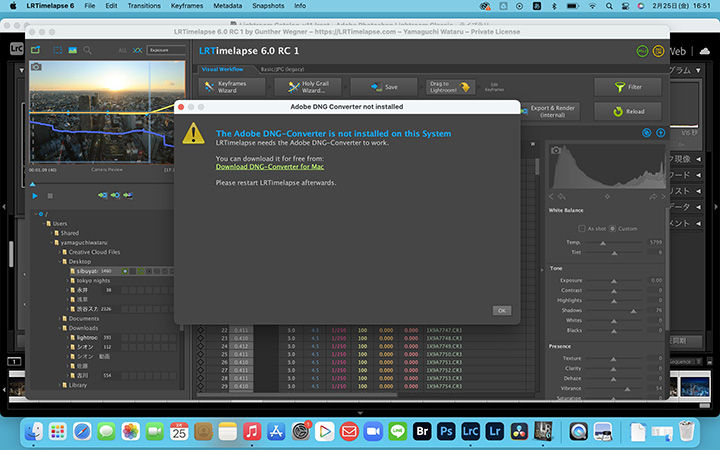Adjust the Vibrance slider handle

coord(627,389)
